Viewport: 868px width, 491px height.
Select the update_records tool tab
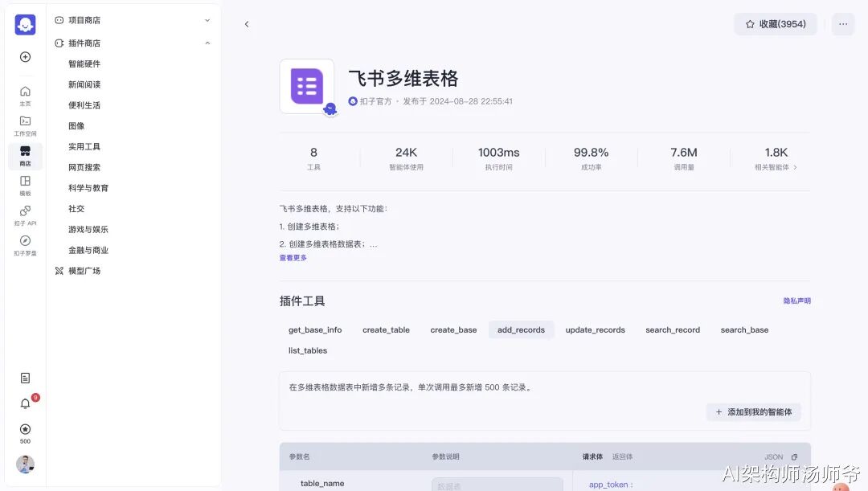595,330
